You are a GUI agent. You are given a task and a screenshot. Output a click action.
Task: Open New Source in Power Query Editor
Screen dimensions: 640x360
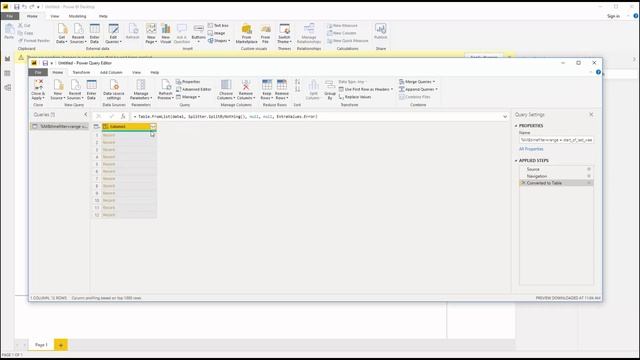[58, 89]
